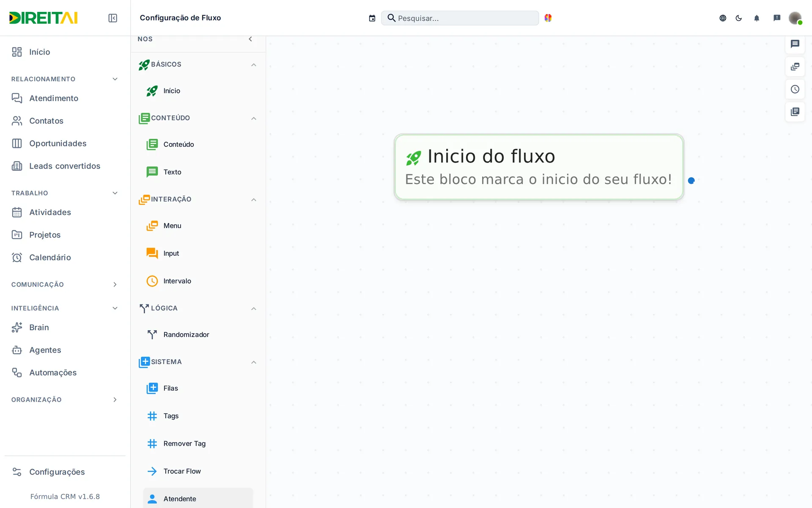
Task: Select the Menu node
Action: coord(198,226)
